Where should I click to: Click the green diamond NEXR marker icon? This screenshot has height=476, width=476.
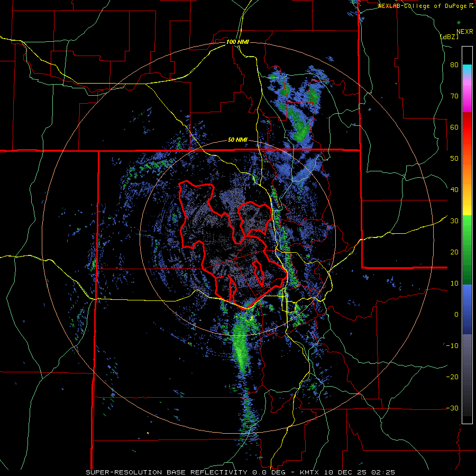click(459, 22)
